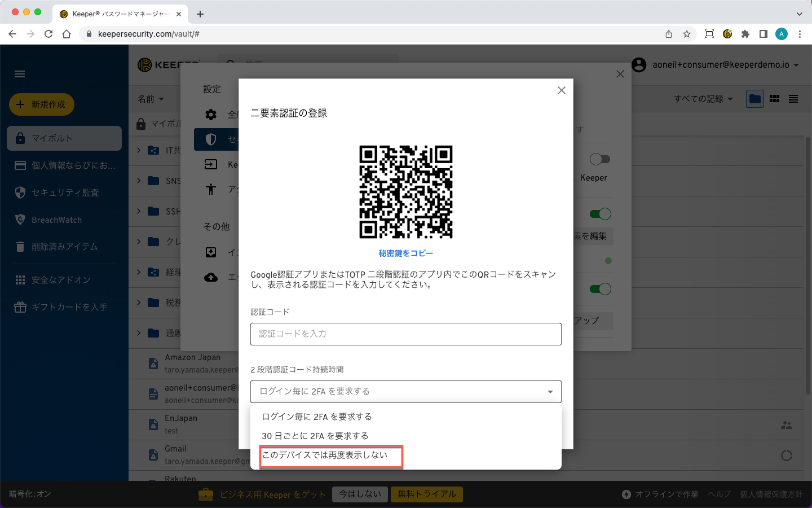Close the 二要素認証の登録 dialog
Image resolution: width=812 pixels, height=508 pixels.
coord(561,90)
